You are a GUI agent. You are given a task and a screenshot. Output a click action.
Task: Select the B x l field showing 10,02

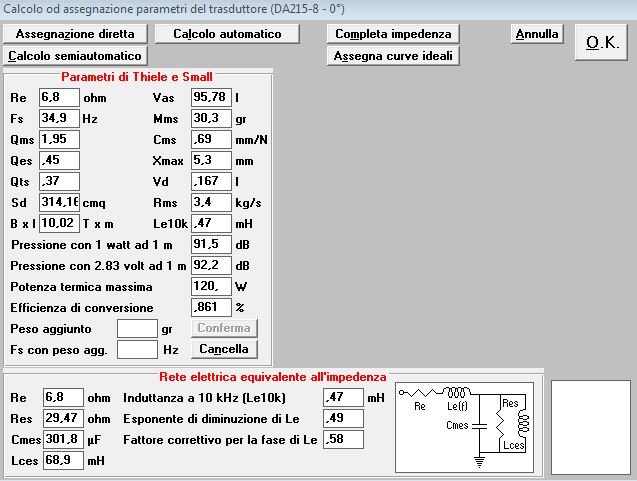[59, 223]
